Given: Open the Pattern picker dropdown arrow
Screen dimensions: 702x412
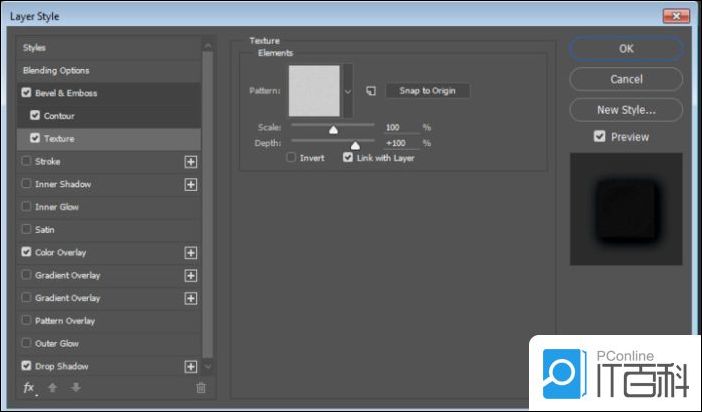Looking at the screenshot, I should coord(348,91).
